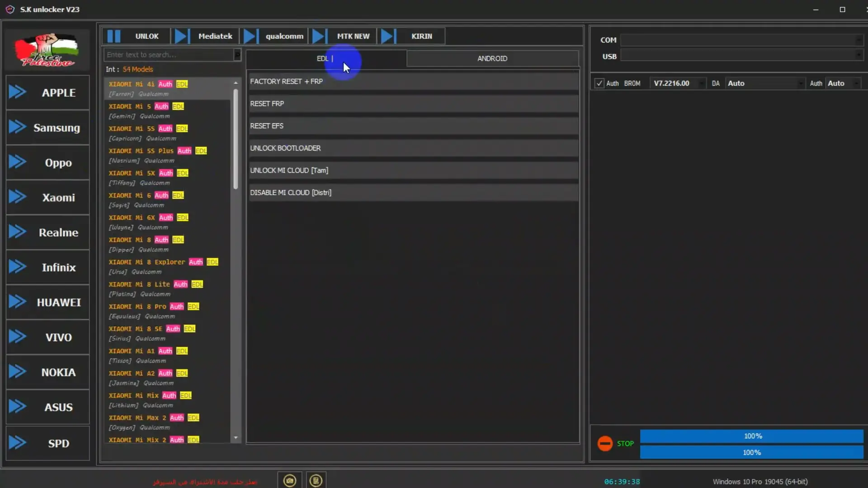Select XIAOMI Mi 6 Sagit model
The height and width of the screenshot is (488, 868).
click(168, 200)
